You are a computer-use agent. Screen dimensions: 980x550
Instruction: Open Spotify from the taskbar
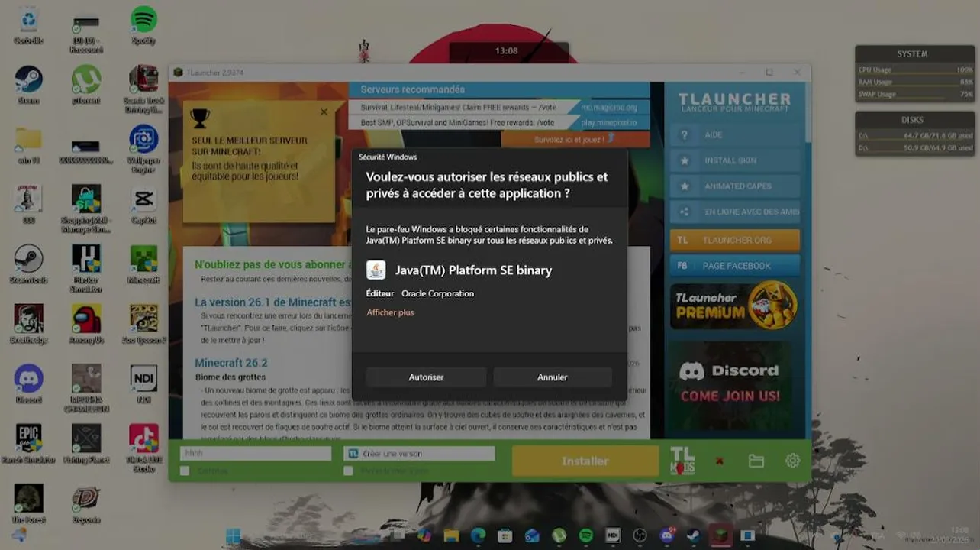click(585, 535)
